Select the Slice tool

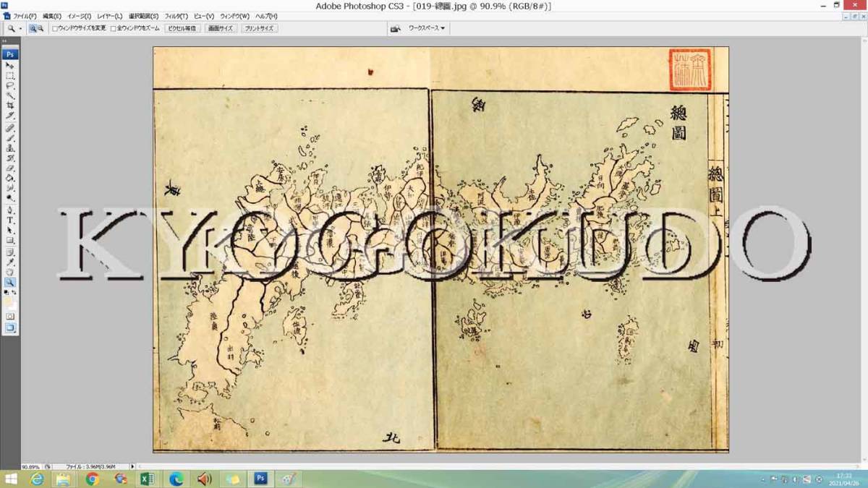[x=10, y=116]
